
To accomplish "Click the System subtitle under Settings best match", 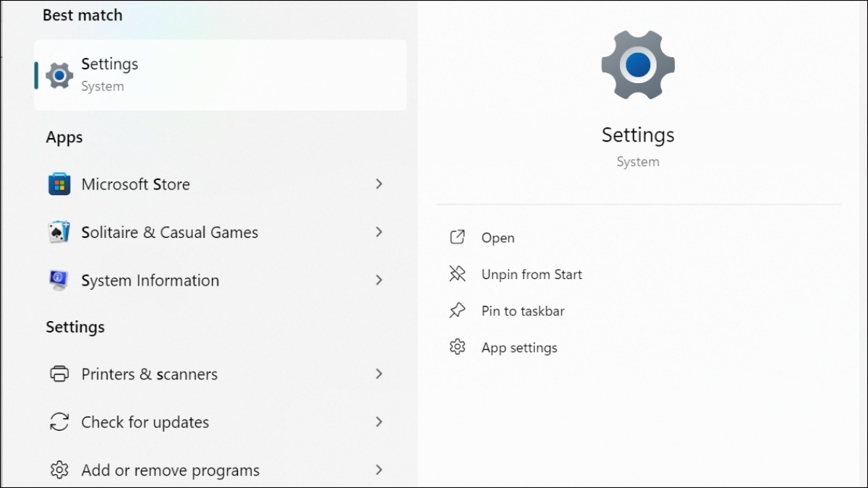I will pos(103,87).
